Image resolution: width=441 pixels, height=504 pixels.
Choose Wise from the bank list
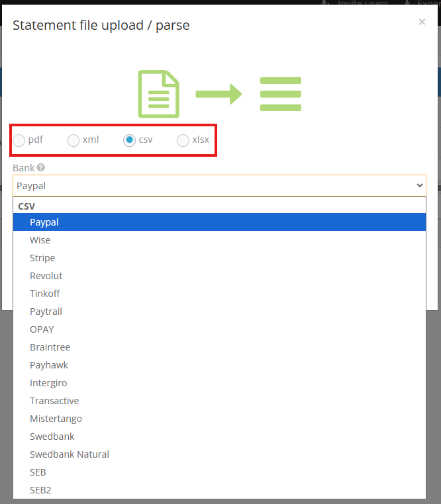click(220, 240)
